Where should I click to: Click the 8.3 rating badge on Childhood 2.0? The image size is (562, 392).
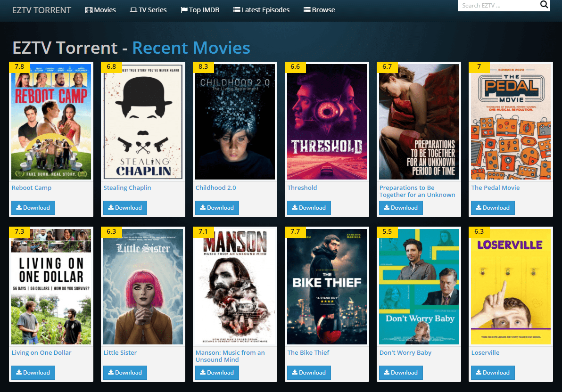coord(203,67)
